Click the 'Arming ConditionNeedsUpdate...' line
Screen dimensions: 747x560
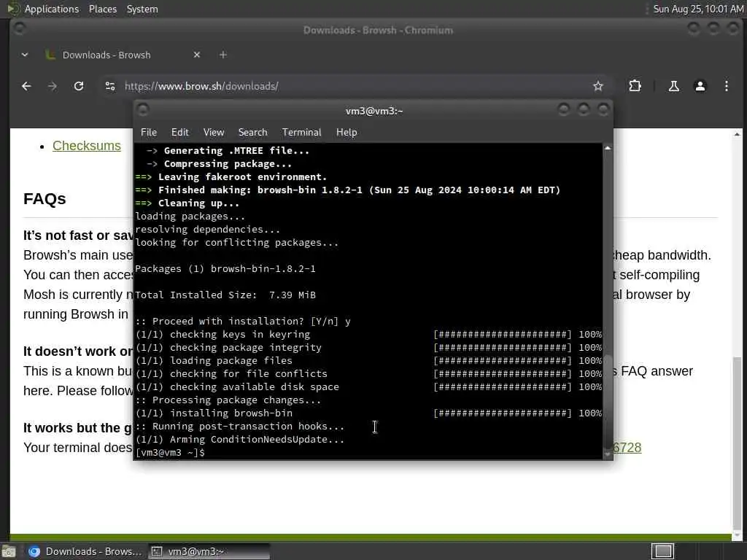click(x=240, y=439)
